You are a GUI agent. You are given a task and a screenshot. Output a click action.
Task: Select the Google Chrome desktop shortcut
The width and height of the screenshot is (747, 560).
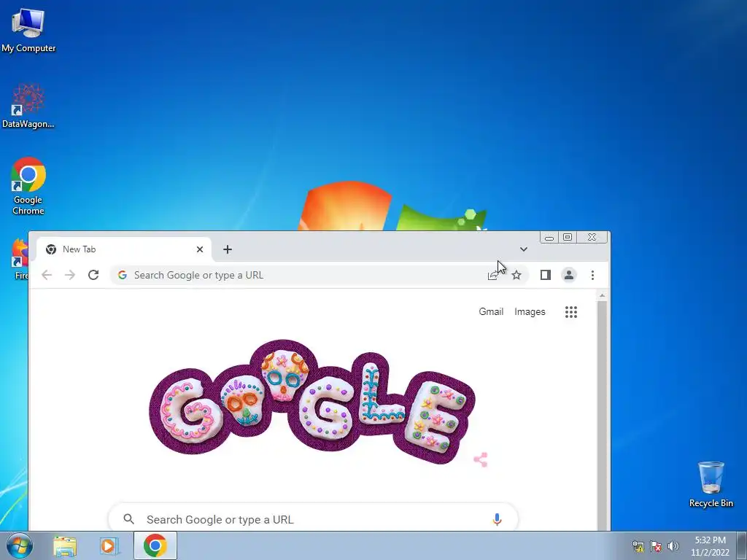(x=28, y=186)
